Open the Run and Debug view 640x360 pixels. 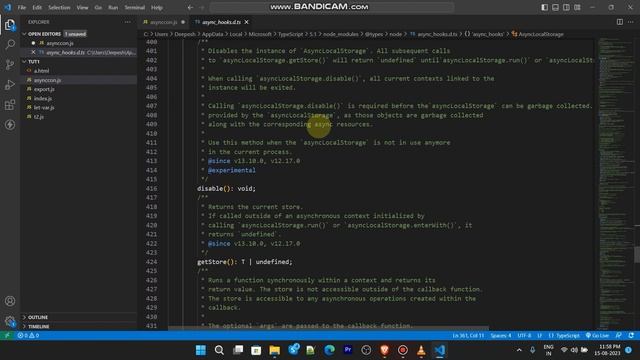point(10,84)
